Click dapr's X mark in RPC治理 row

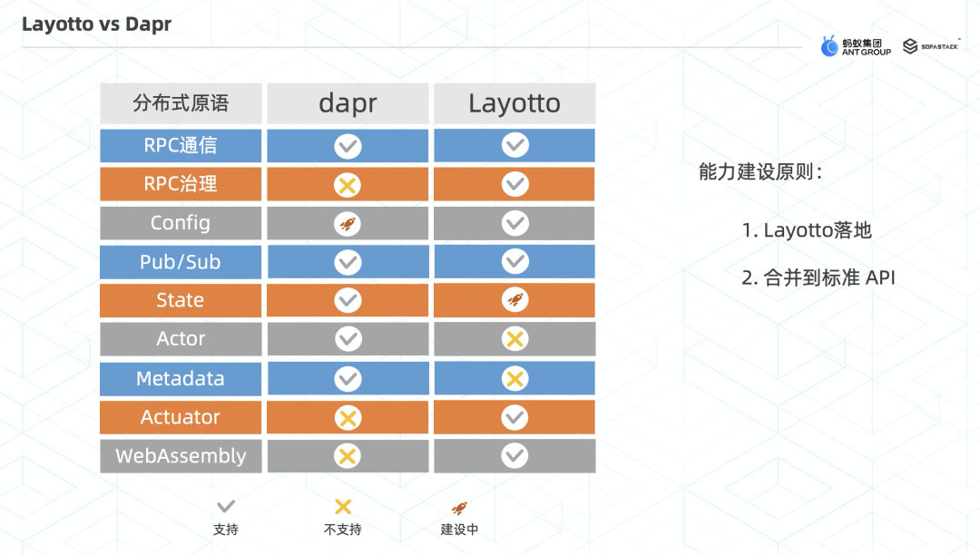tap(348, 185)
